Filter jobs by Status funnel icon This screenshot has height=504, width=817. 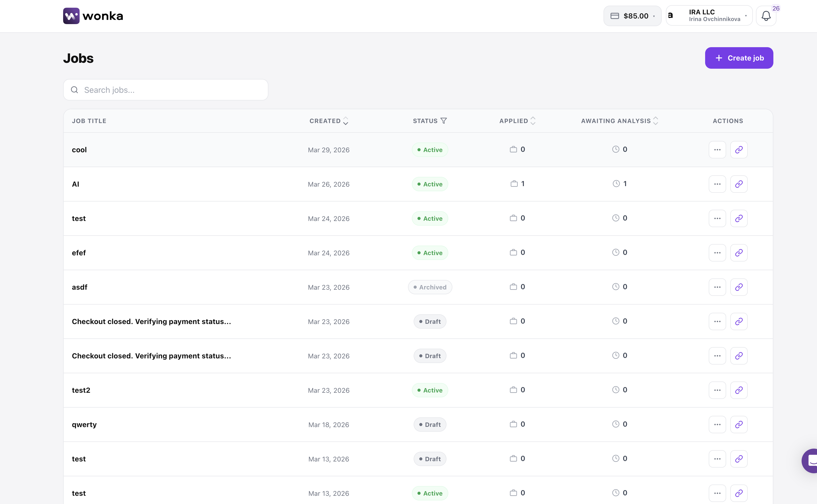click(443, 121)
